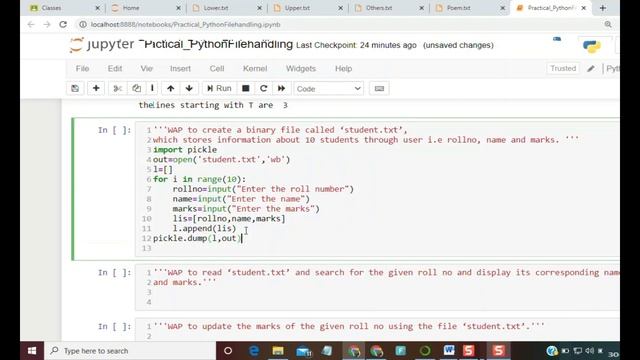Viewport: 640px width, 360px height.
Task: Open the File menu
Action: pos(82,69)
